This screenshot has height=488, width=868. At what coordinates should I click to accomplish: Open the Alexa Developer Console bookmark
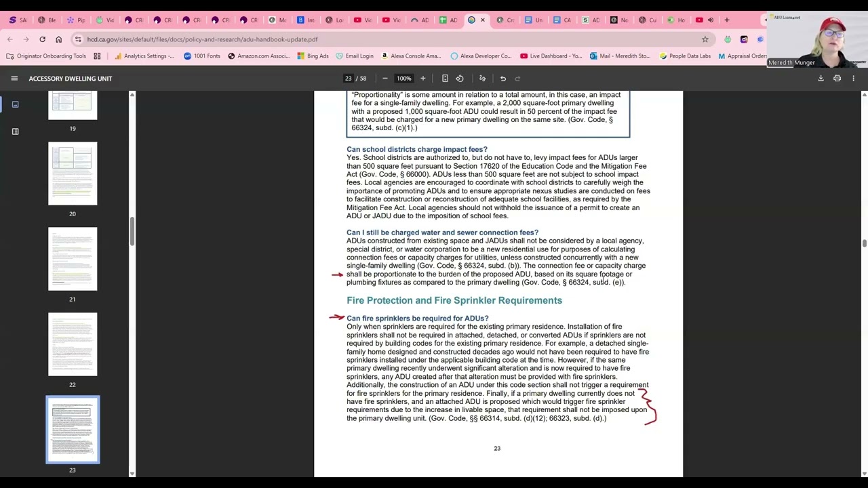click(481, 56)
